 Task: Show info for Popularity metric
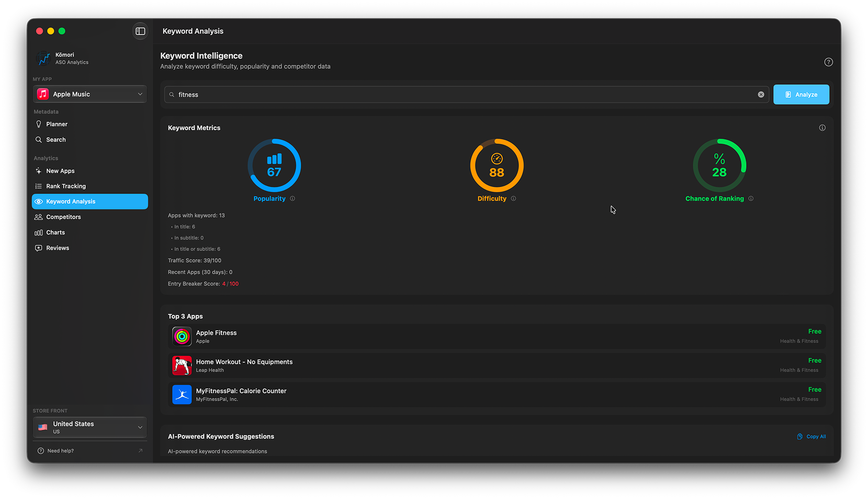click(x=292, y=199)
